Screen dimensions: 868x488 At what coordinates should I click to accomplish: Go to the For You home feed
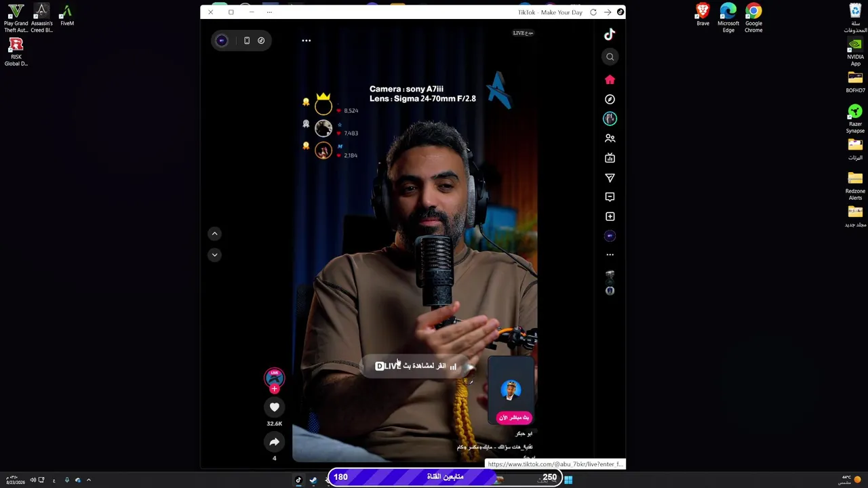point(610,79)
